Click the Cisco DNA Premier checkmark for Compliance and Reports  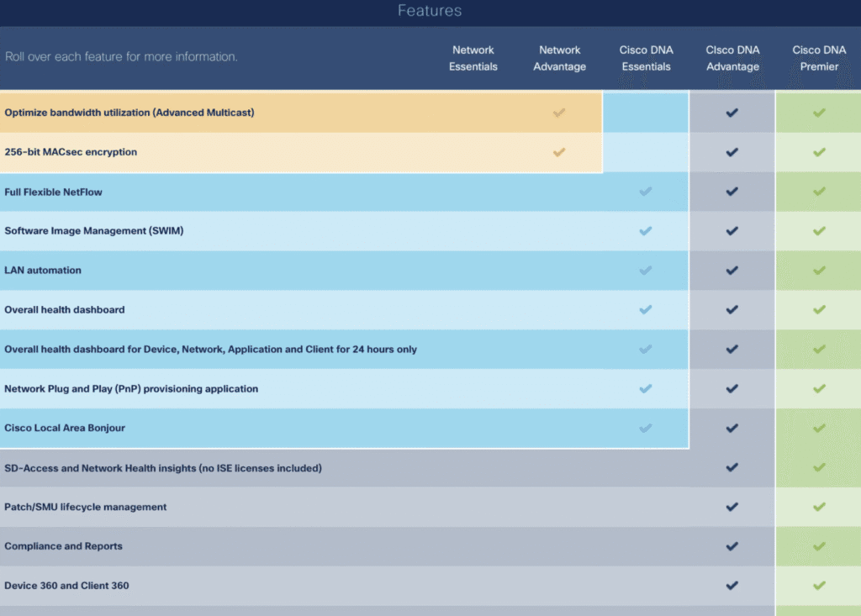[817, 546]
